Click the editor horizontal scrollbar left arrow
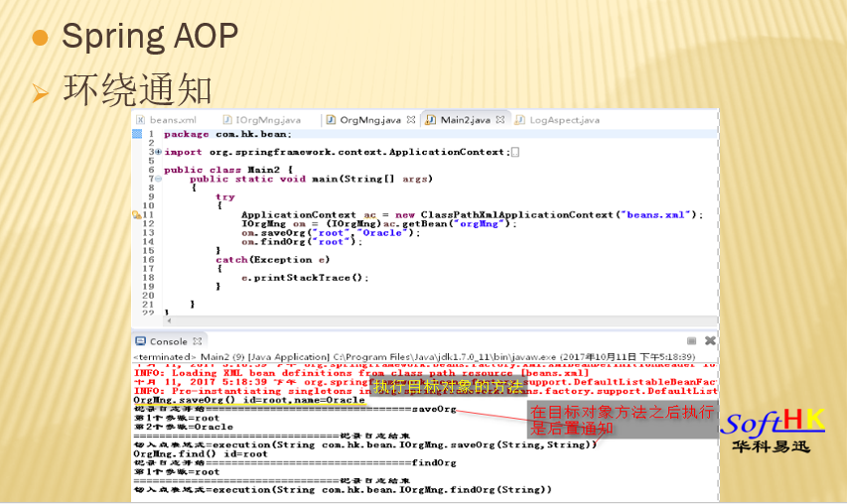 pos(169,320)
